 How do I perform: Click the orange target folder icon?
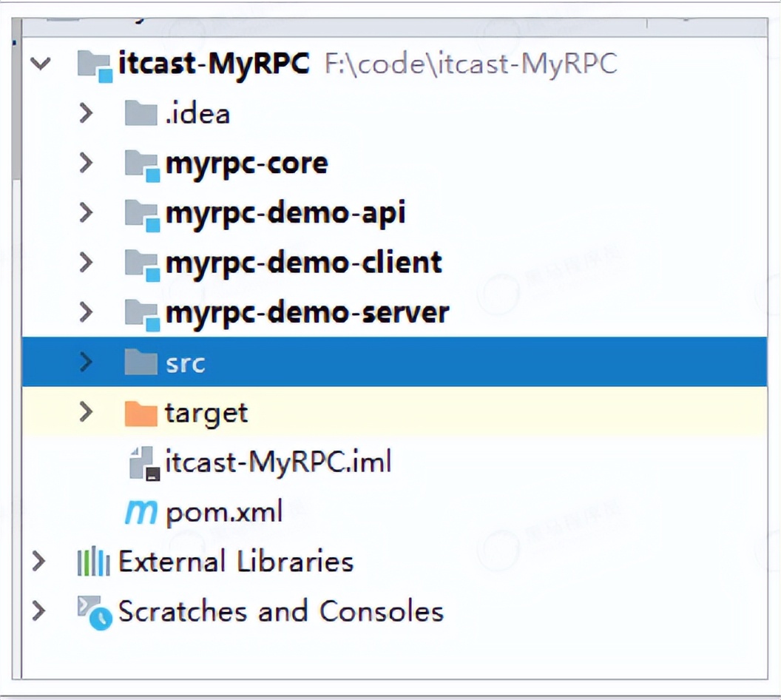(x=141, y=414)
